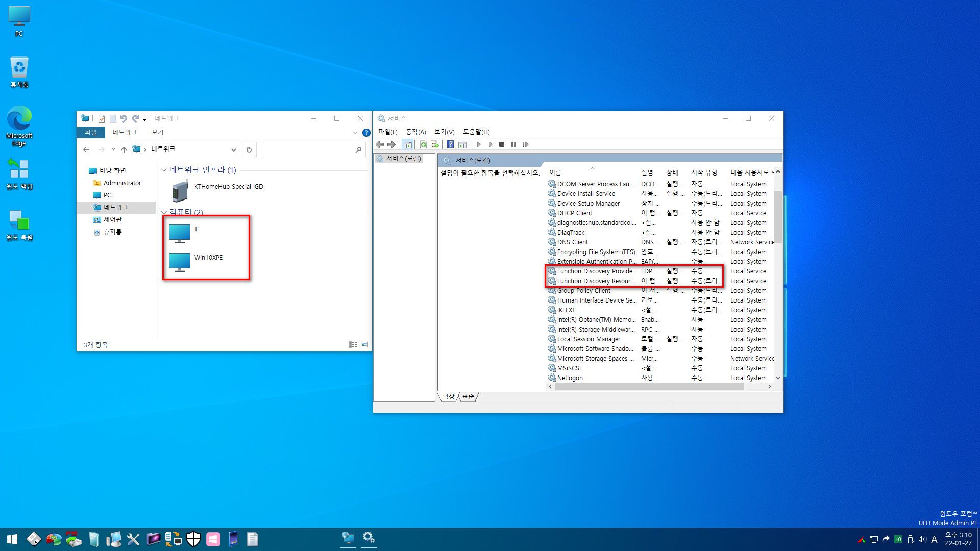Open the quick access toolbar customize dropdown

(x=145, y=119)
